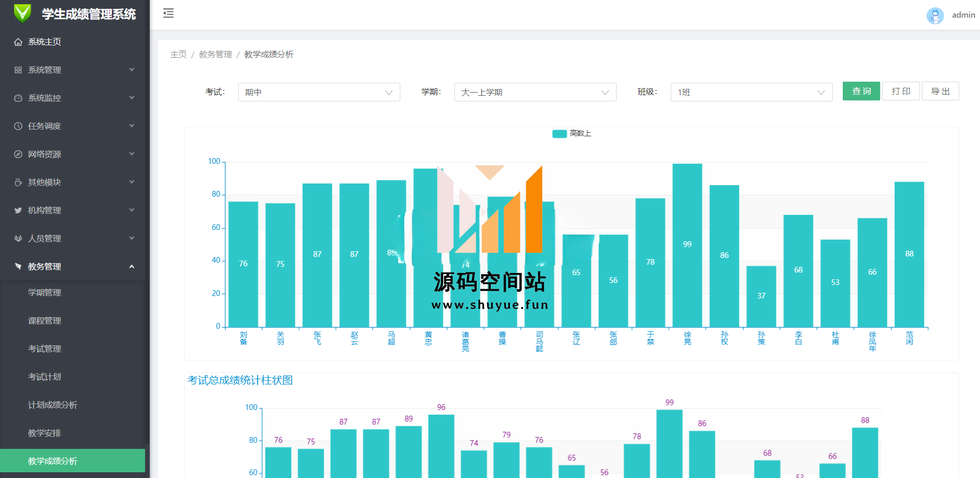Click the 杜甫 bar with value 53
Viewport: 980px width, 478px height.
click(835, 283)
